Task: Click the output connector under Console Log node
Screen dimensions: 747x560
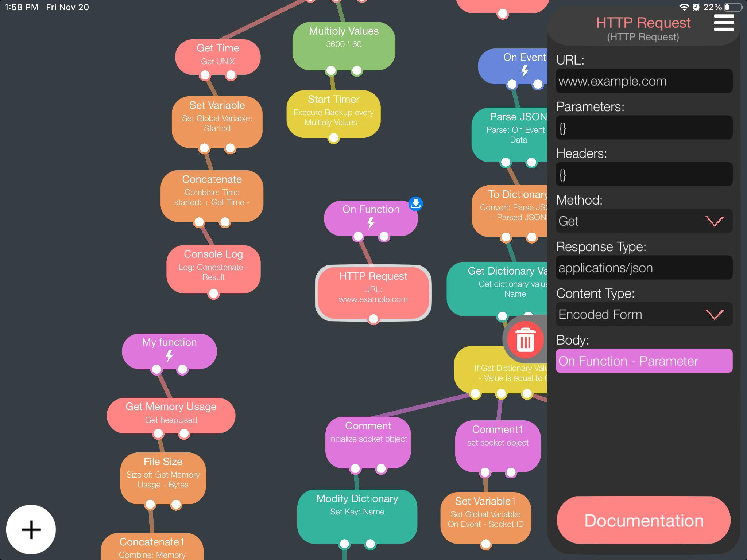Action: tap(213, 293)
